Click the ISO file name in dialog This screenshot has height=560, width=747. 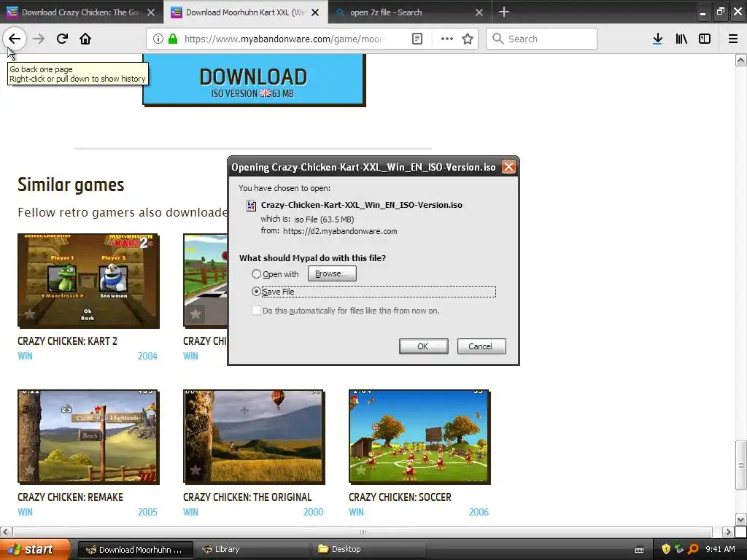[362, 205]
